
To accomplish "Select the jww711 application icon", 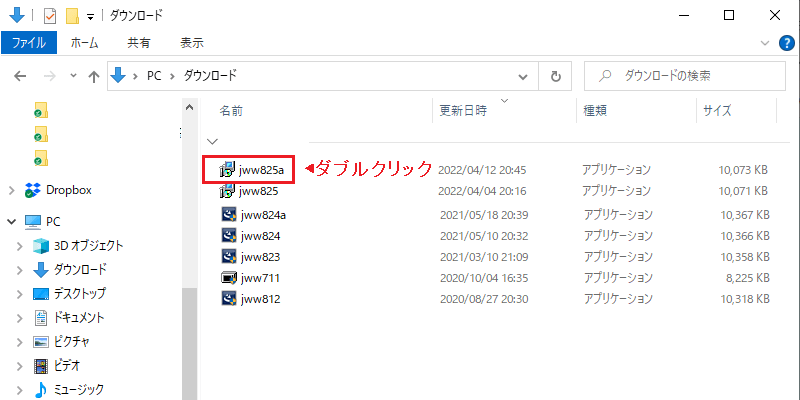I will (229, 278).
